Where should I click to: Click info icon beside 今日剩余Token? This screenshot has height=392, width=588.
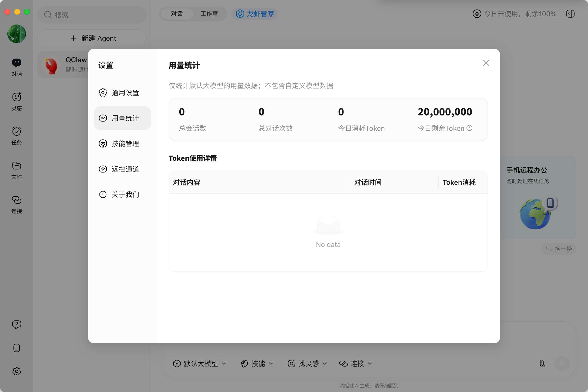coord(469,128)
